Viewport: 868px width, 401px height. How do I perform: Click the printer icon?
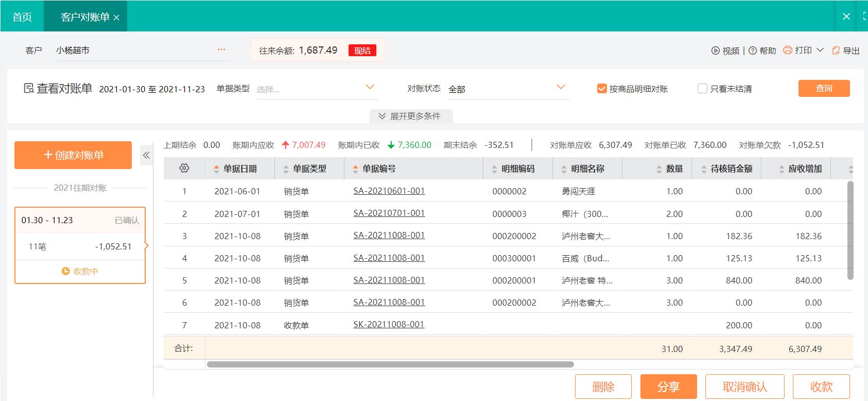coord(787,50)
